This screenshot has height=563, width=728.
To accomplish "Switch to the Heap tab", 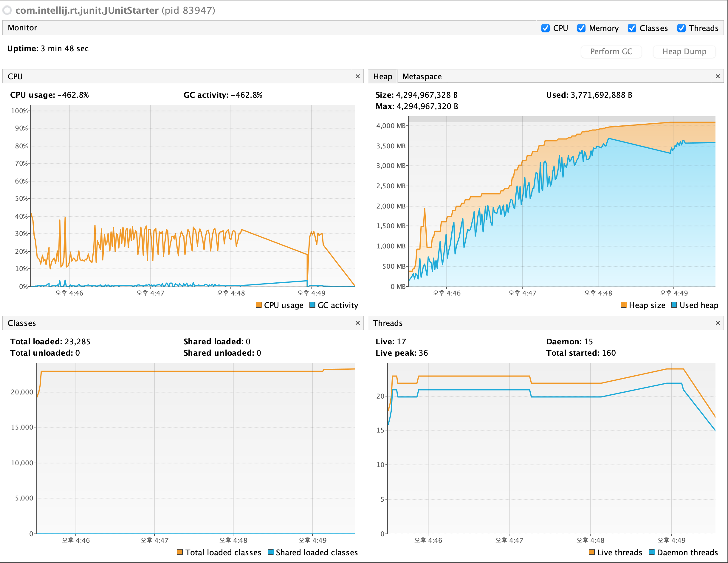I will (x=382, y=76).
